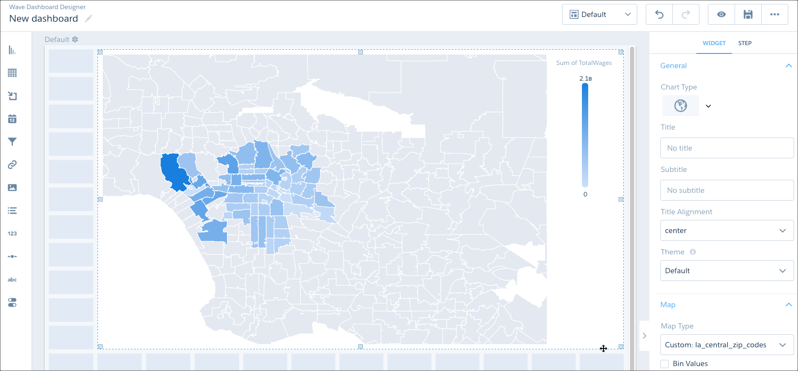Enable the Bin Values checkbox
Viewport: 798px width, 371px height.
point(664,363)
